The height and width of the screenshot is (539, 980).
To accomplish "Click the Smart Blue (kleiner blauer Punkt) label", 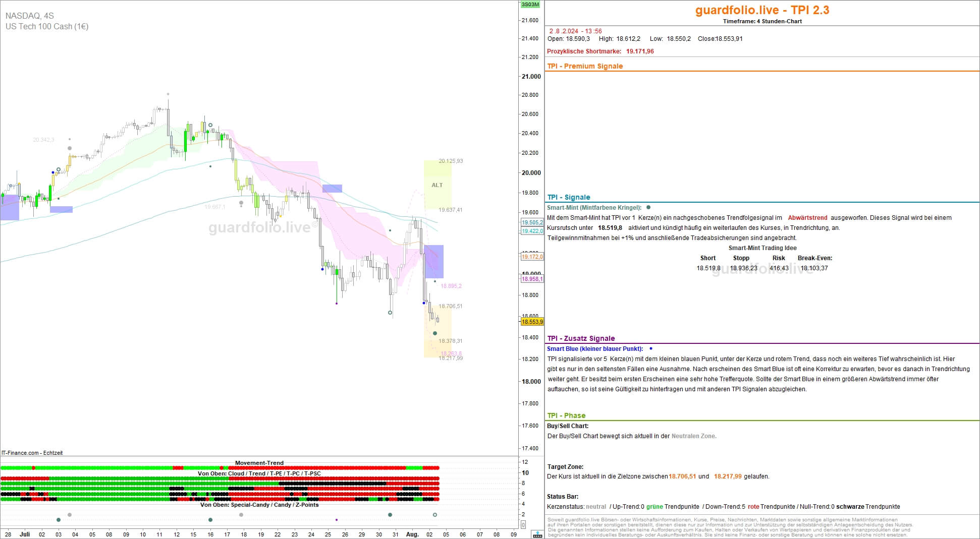I will click(595, 349).
